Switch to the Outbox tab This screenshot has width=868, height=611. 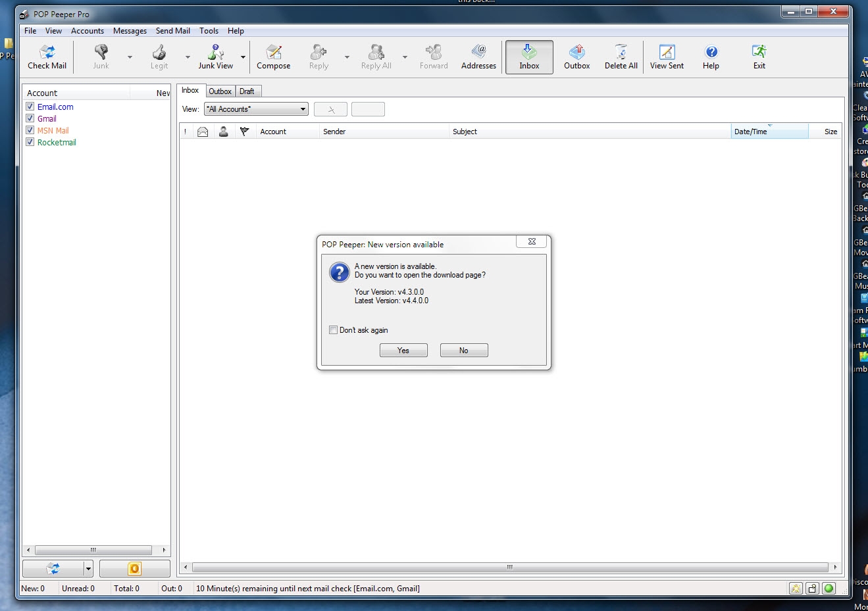(x=220, y=91)
